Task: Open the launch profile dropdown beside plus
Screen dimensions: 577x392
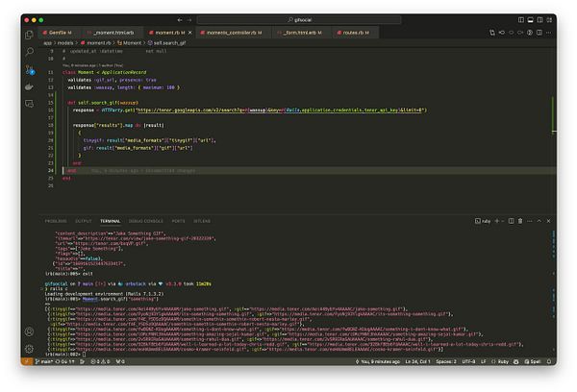Action: coord(503,221)
